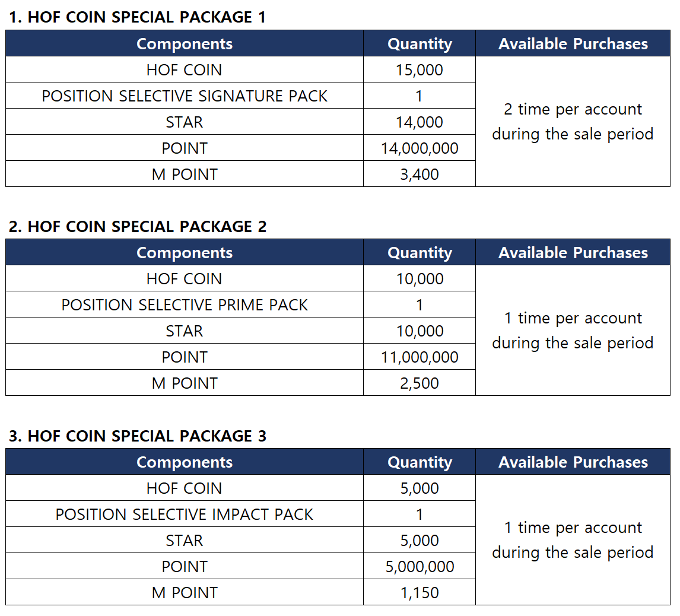The height and width of the screenshot is (616, 680).
Task: Select the POSITION SELECTIVE IMPACT PACK cell
Action: click(185, 514)
